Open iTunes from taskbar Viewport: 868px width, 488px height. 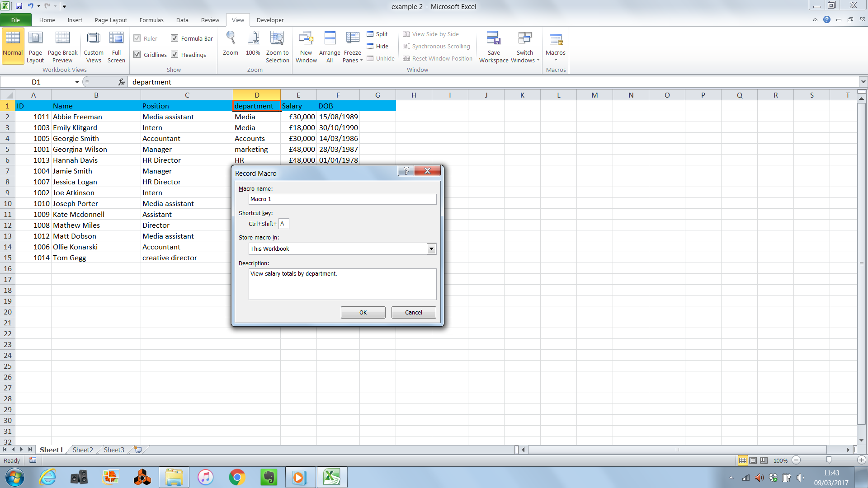coord(205,477)
